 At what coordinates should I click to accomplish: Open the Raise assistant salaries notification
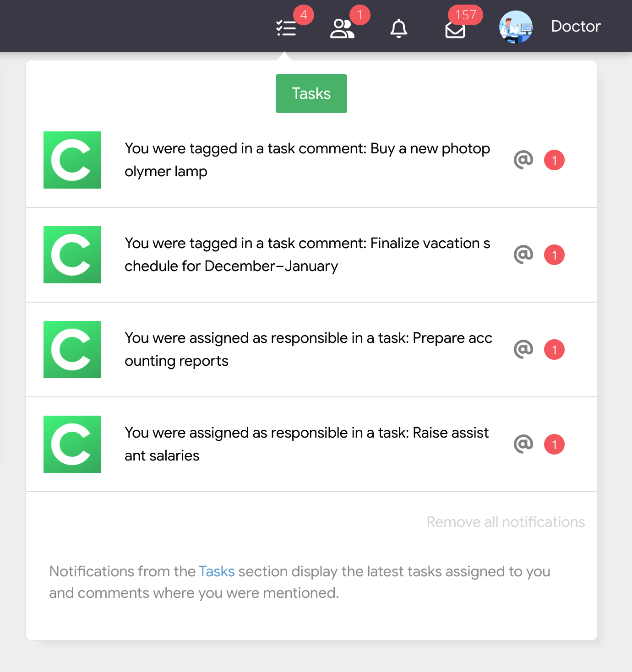[307, 444]
